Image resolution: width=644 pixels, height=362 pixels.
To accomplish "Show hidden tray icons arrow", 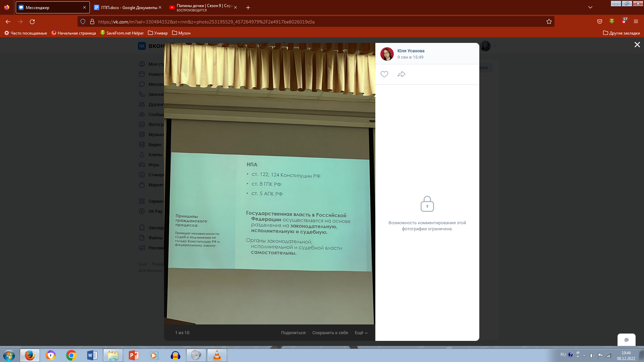I will coord(584,356).
